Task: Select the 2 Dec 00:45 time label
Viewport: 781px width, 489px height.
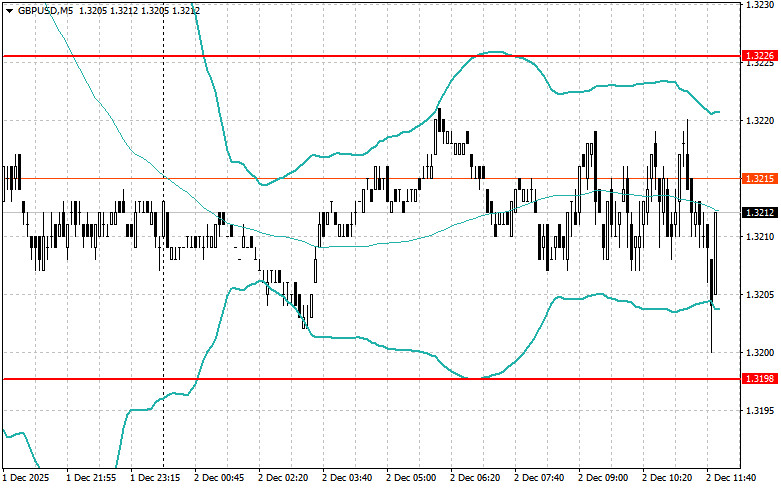Action: tap(219, 478)
